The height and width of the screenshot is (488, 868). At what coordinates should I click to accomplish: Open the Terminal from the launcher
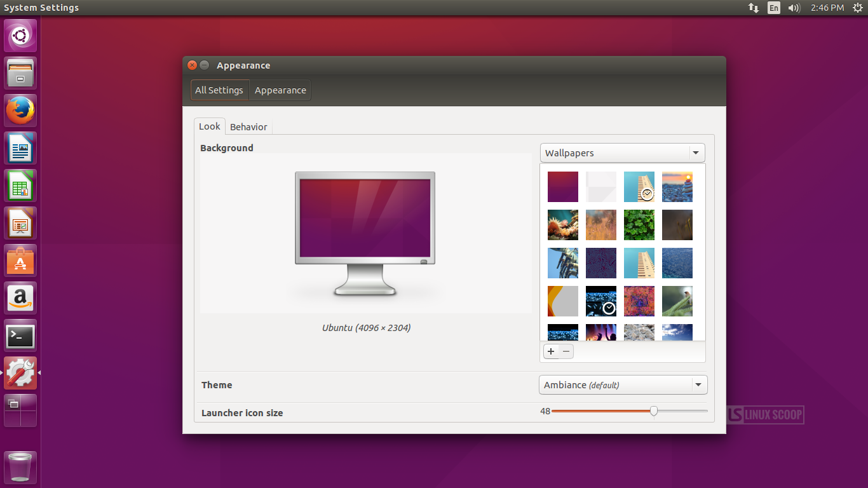tap(20, 335)
